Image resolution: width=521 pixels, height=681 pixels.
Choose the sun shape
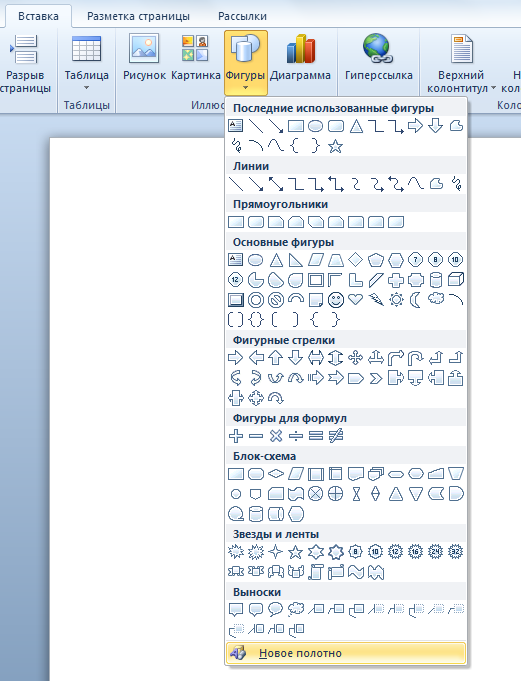396,300
